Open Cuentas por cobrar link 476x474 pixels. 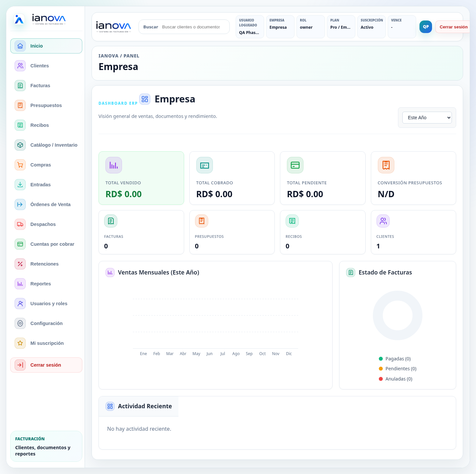46,244
